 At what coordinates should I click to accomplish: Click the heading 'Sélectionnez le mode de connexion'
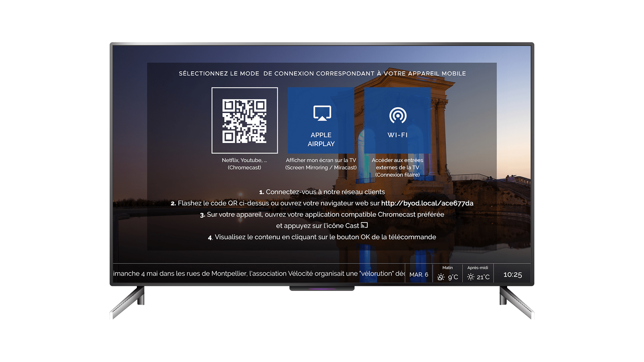322,73
